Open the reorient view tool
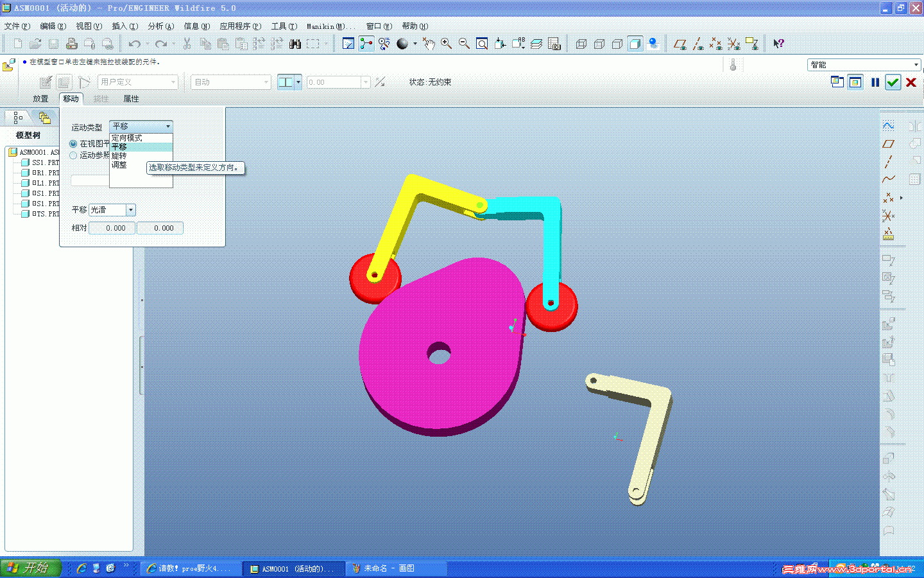Screen dimensions: 924x578 pyautogui.click(x=500, y=44)
